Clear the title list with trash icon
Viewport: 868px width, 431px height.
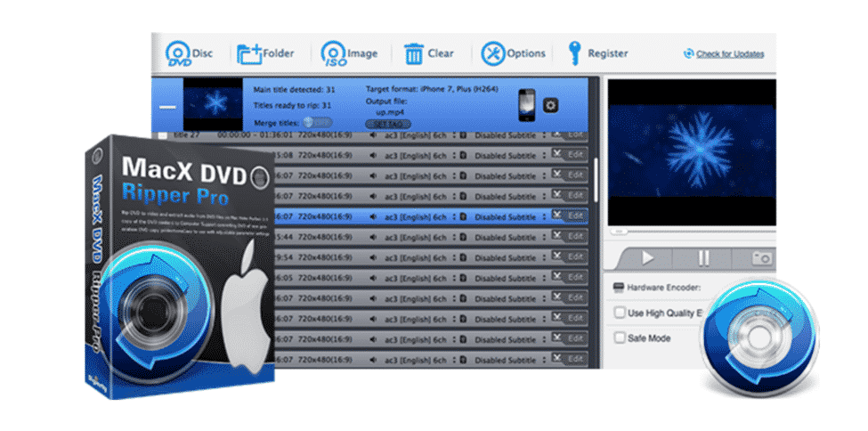(428, 53)
